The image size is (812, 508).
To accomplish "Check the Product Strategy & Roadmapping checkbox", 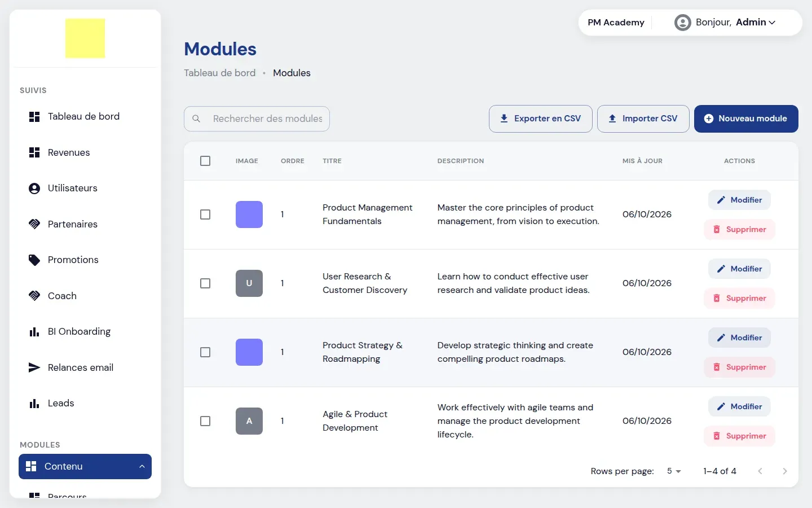I will 205,352.
